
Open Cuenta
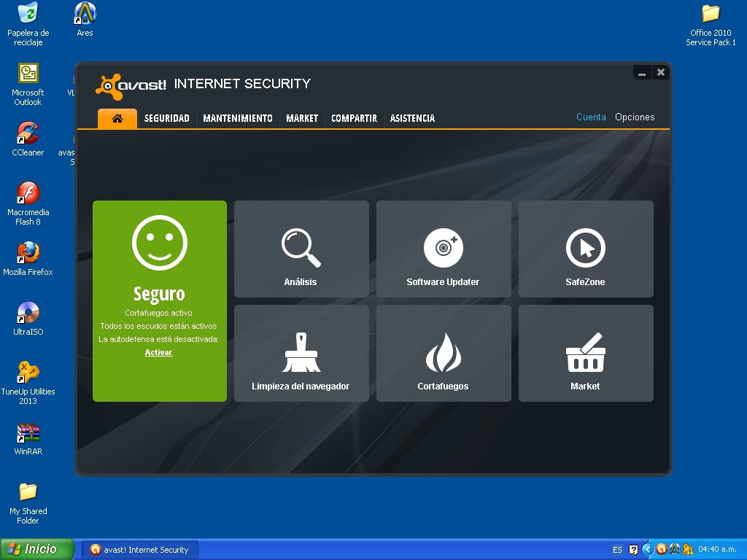pyautogui.click(x=591, y=117)
